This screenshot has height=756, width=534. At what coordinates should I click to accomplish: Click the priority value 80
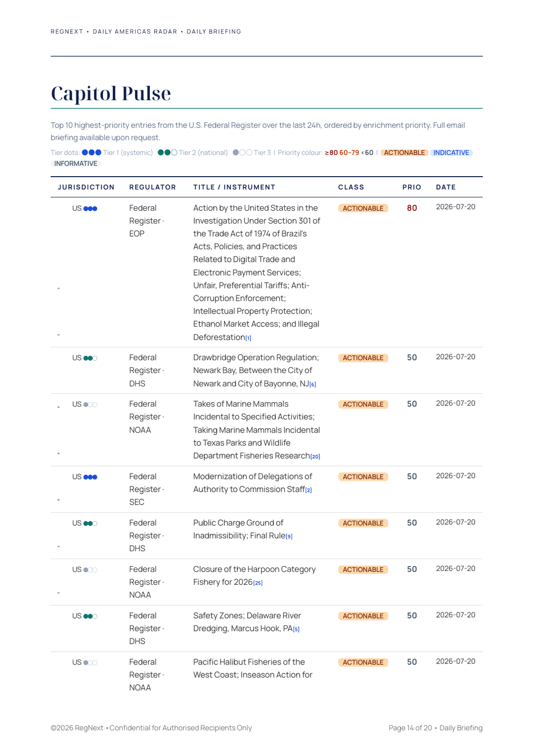412,208
